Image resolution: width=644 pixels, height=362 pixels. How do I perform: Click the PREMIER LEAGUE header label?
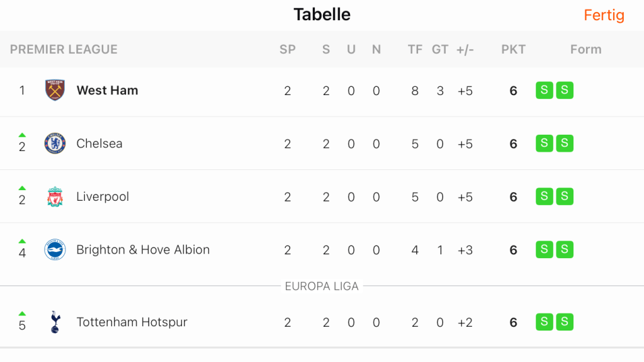coord(64,49)
